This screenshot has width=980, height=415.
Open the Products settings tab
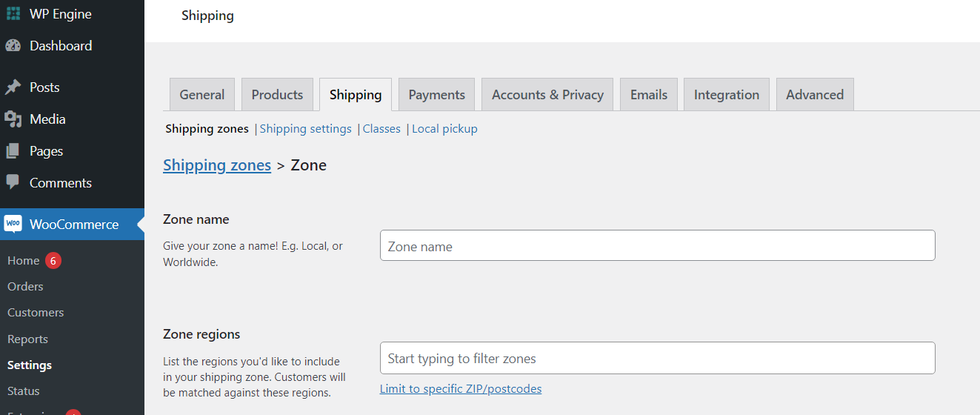pos(277,95)
